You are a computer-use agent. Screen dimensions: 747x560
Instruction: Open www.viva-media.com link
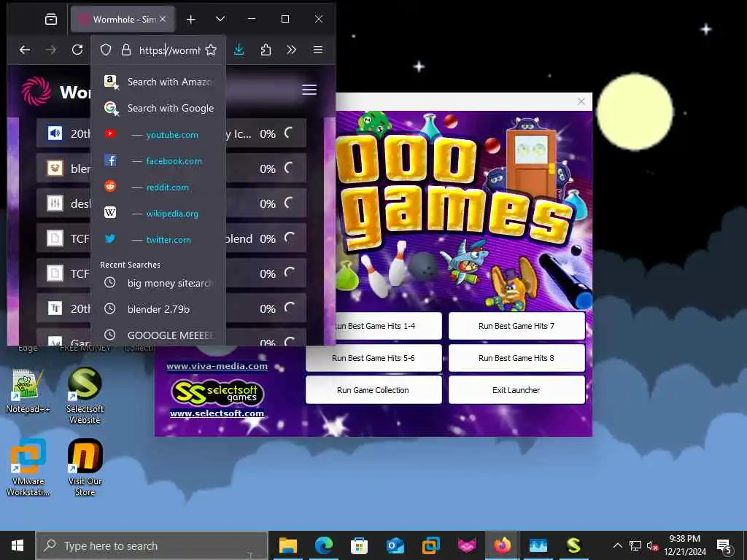217,366
